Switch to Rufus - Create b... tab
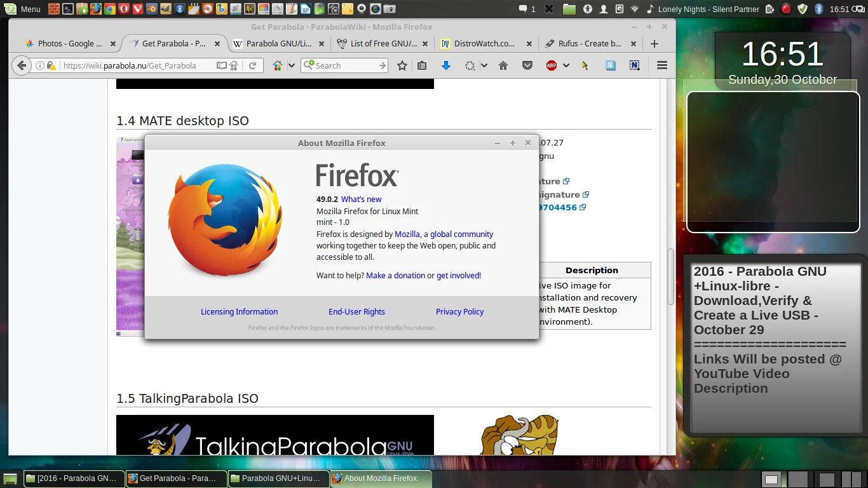Viewport: 868px width, 488px height. 592,44
